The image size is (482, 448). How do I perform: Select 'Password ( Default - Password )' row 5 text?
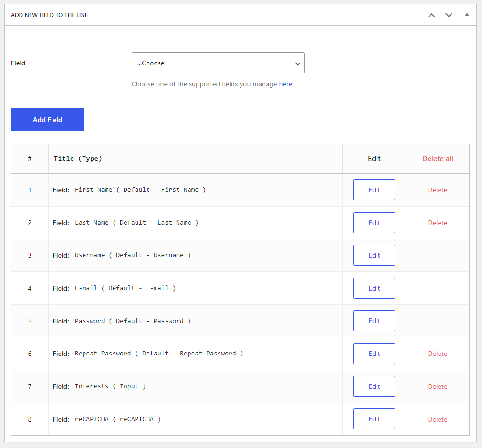[133, 321]
